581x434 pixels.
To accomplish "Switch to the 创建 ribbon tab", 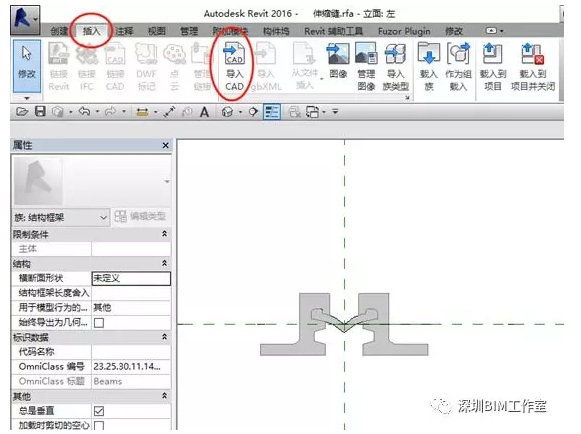I will [59, 31].
